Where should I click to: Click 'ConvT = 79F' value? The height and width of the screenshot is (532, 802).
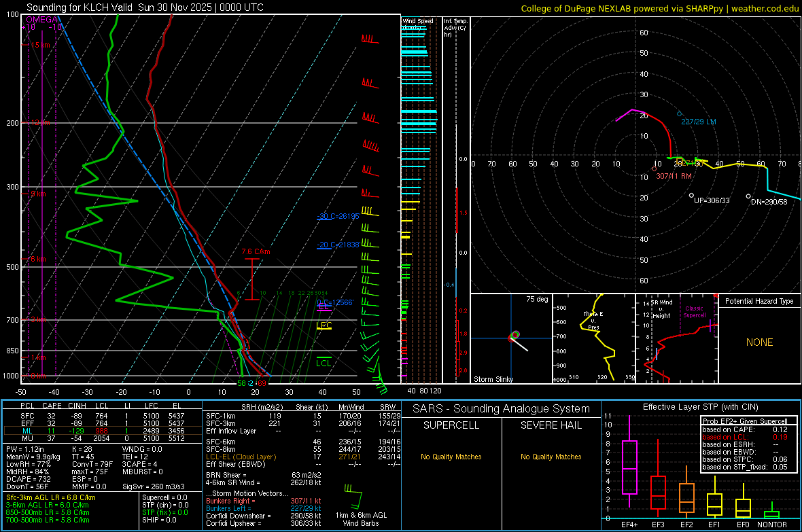pyautogui.click(x=92, y=464)
